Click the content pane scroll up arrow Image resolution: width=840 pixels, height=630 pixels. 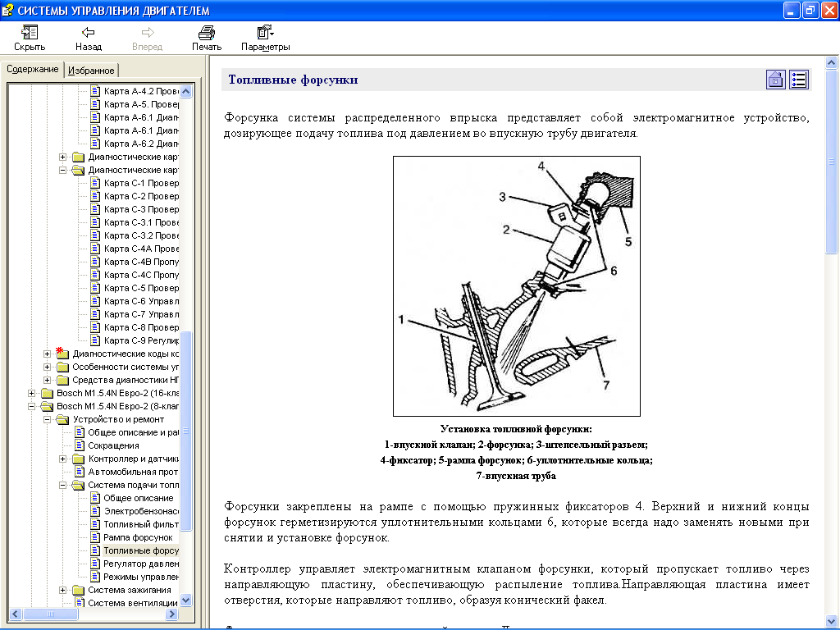pyautogui.click(x=832, y=62)
